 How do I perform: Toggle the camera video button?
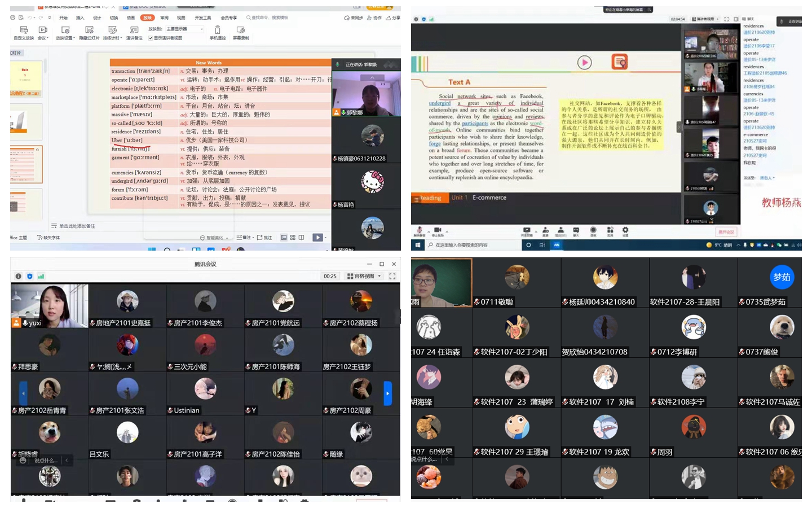[x=438, y=230]
